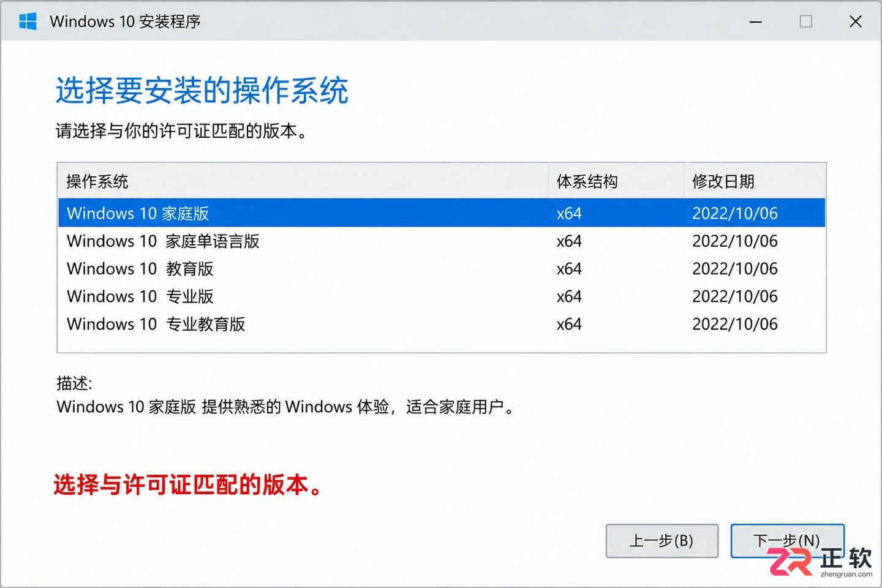Go back with 上一步(B) button
This screenshot has height=588, width=882.
662,541
